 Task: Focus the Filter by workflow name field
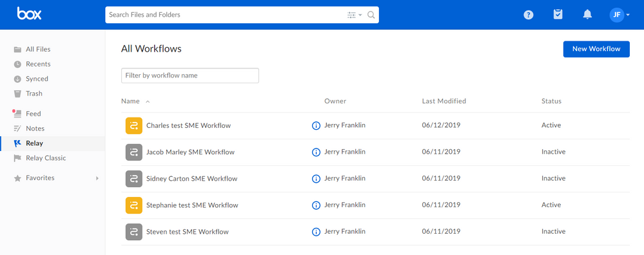190,76
